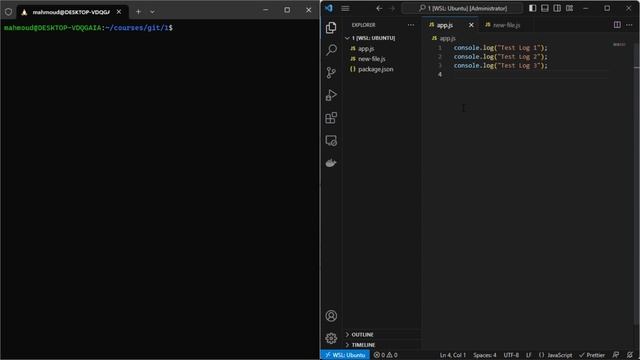Place cursor on "Test Log 2" line
The width and height of the screenshot is (640, 360).
500,57
